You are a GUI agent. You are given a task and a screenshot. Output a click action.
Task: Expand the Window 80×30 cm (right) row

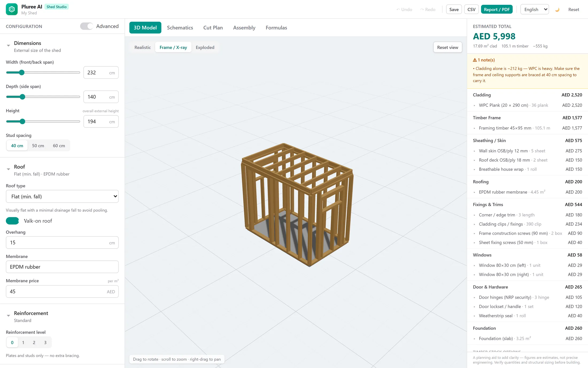pyautogui.click(x=527, y=275)
